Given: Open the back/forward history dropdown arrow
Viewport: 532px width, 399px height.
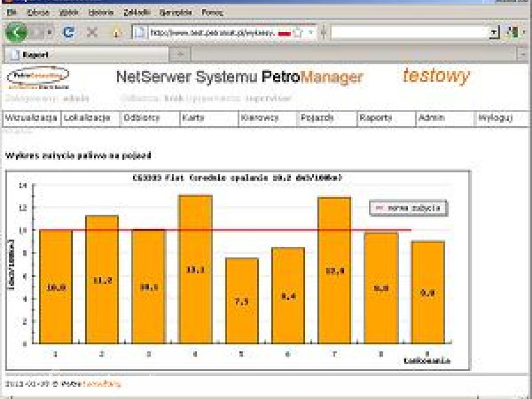Looking at the screenshot, I should pos(50,33).
